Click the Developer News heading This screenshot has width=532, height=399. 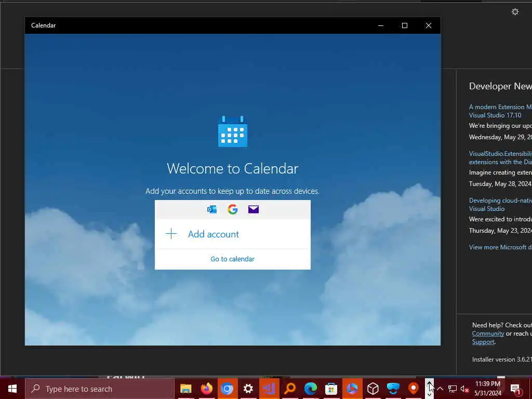click(500, 86)
